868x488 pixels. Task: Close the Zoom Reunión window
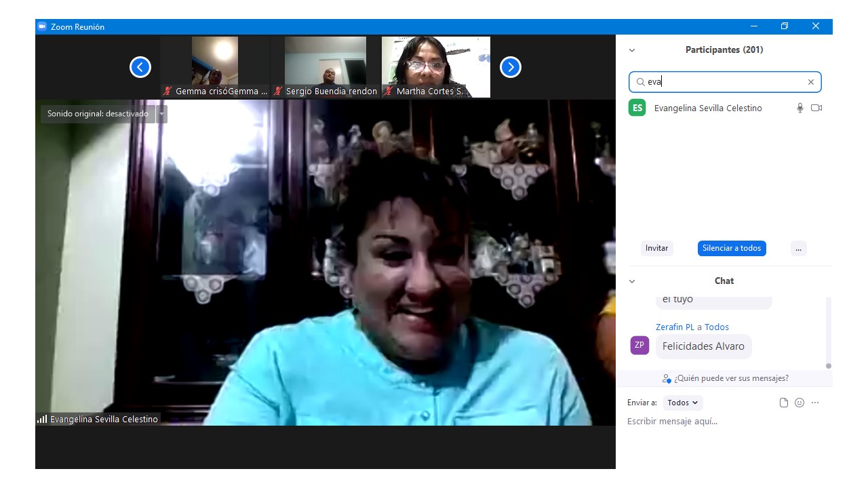coord(816,26)
